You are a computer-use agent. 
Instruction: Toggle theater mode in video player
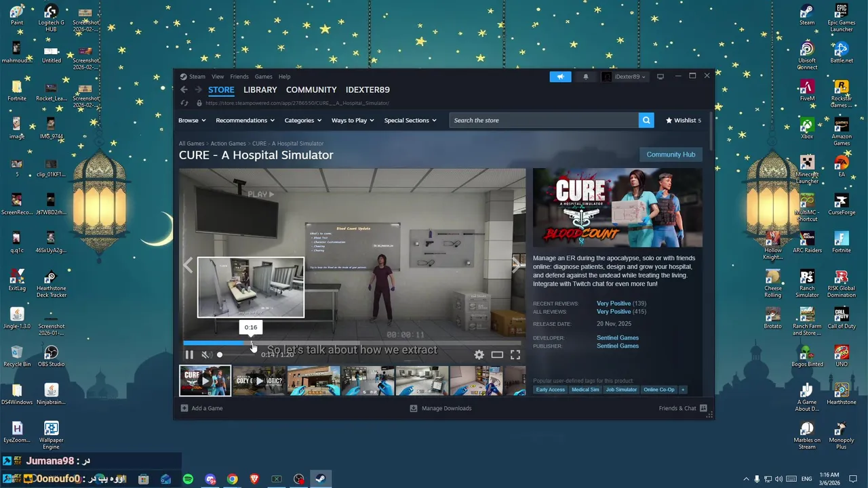[497, 354]
